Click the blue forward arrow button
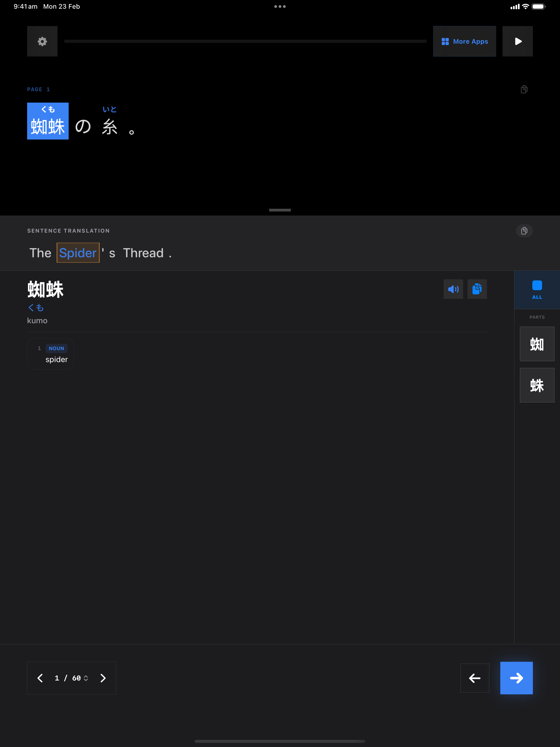Viewport: 560px width, 747px height. click(x=516, y=678)
